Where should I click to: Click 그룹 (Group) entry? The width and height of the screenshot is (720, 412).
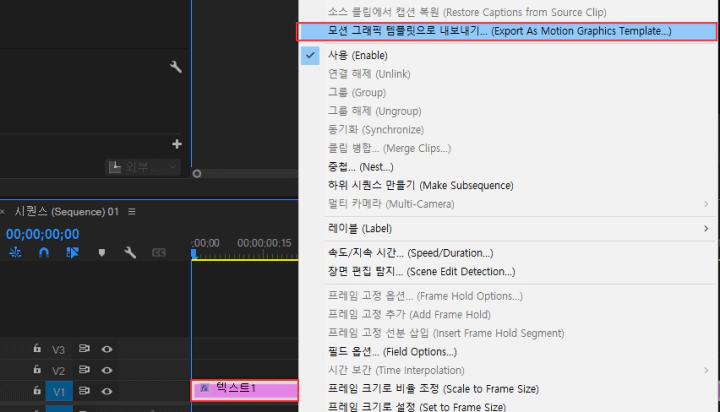click(357, 92)
